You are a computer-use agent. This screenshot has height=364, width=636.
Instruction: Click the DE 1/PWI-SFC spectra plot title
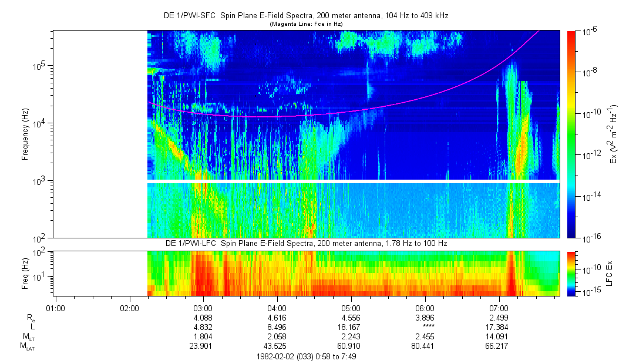click(305, 15)
